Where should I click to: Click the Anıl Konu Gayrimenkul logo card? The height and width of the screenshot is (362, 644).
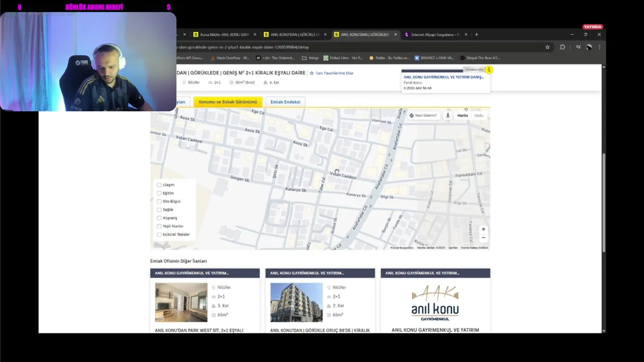tap(435, 302)
